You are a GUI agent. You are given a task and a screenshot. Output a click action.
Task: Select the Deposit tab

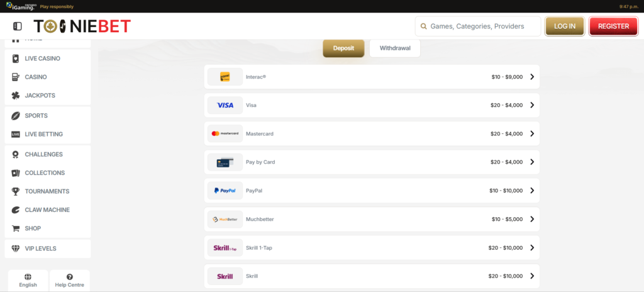[x=343, y=48]
